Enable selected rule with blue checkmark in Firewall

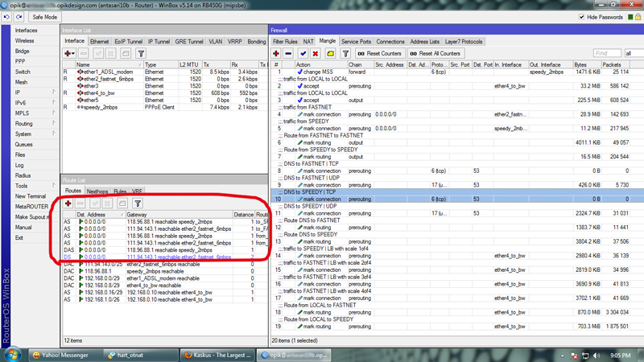303,54
